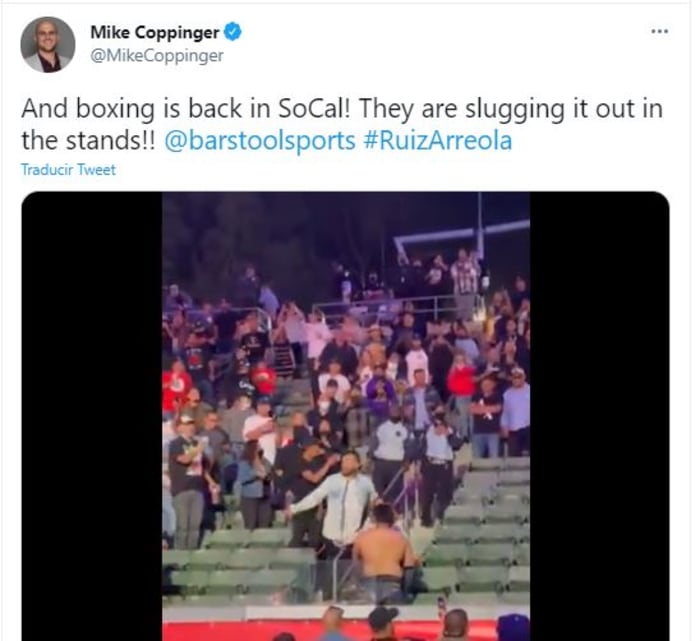700x641 pixels.
Task: Click the tweet text about boxing in SoCal
Action: coord(342,125)
